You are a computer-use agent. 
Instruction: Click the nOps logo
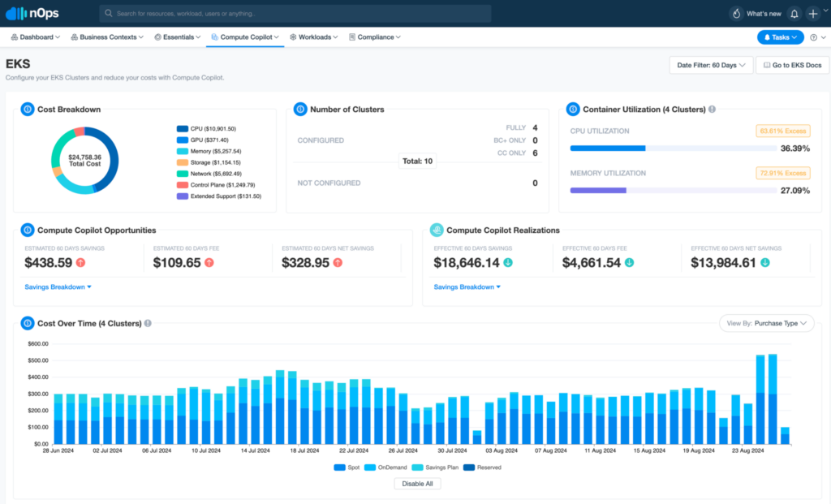point(34,13)
